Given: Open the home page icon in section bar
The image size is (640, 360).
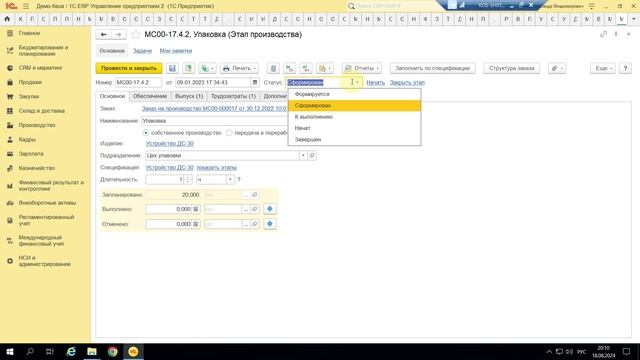Looking at the screenshot, I should (x=7, y=19).
